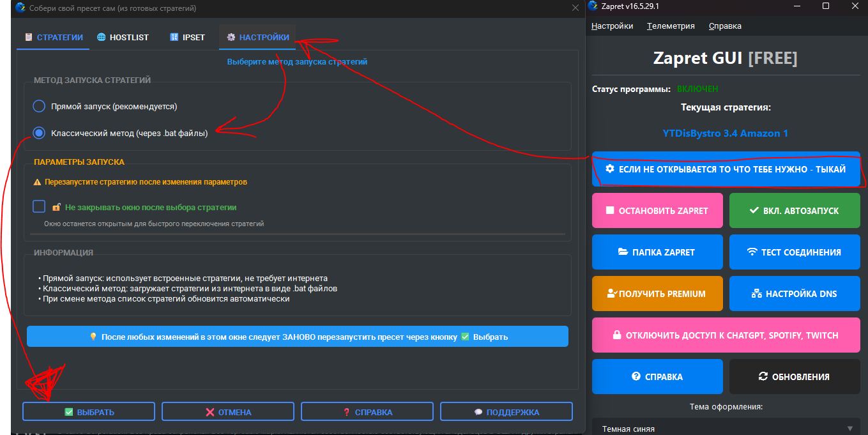Select Прямой запуск radio button
Viewport: 868px width, 435px height.
point(39,106)
